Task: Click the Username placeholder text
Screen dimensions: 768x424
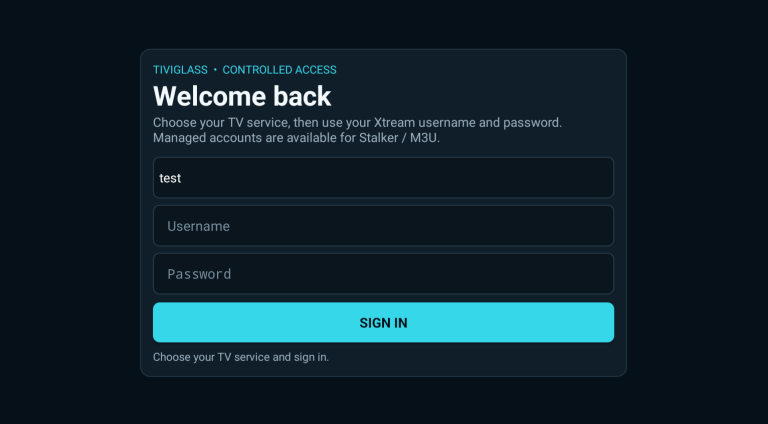Action: (198, 226)
